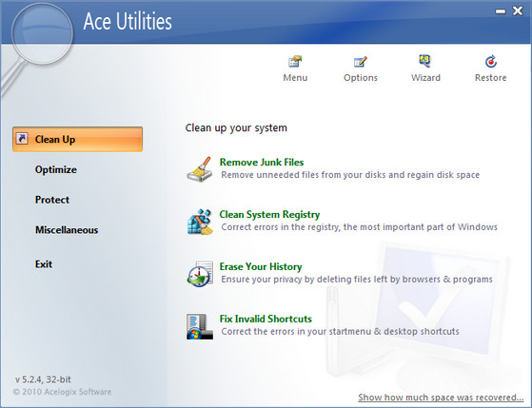Click the version text 'v 5.2.4, 32-bit'
This screenshot has height=408, width=532.
point(43,379)
